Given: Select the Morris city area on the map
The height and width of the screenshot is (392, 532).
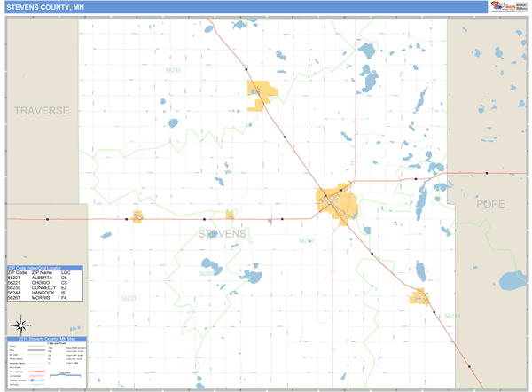Looking at the screenshot, I should pos(334,202).
